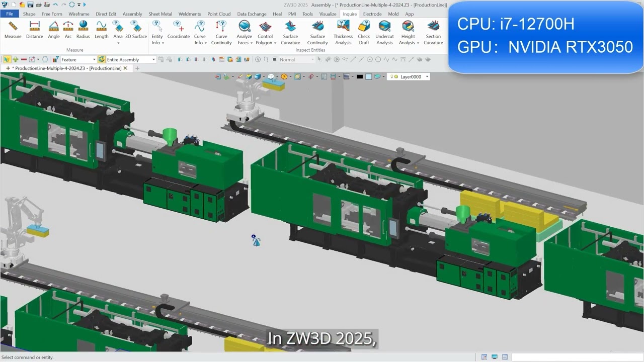Click the Open file folder icon
The height and width of the screenshot is (362, 644).
point(22,5)
